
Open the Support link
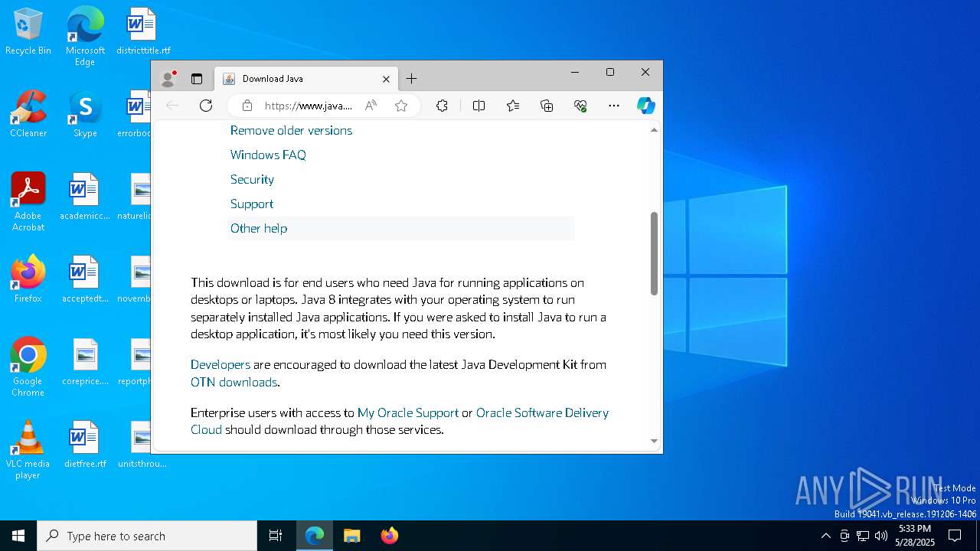pos(251,204)
